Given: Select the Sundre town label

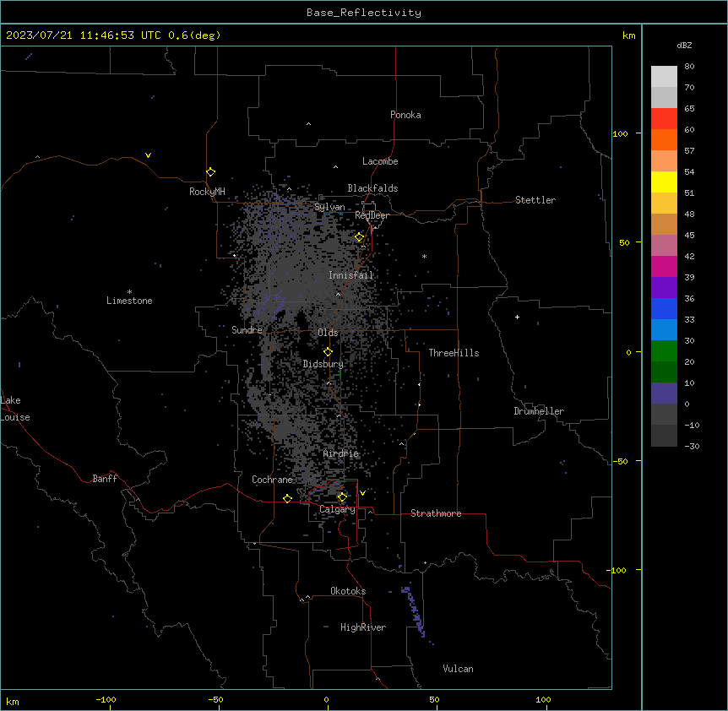Looking at the screenshot, I should [x=247, y=330].
